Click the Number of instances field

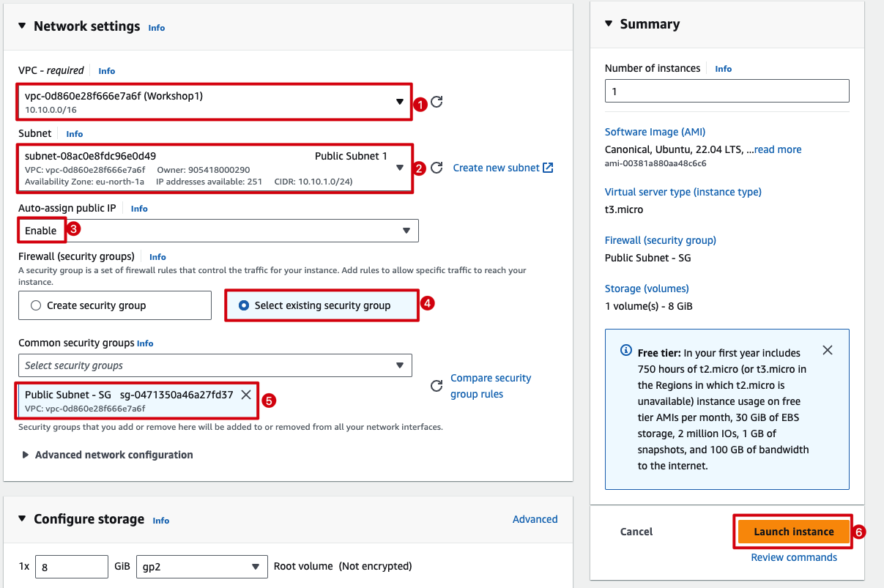click(x=727, y=92)
